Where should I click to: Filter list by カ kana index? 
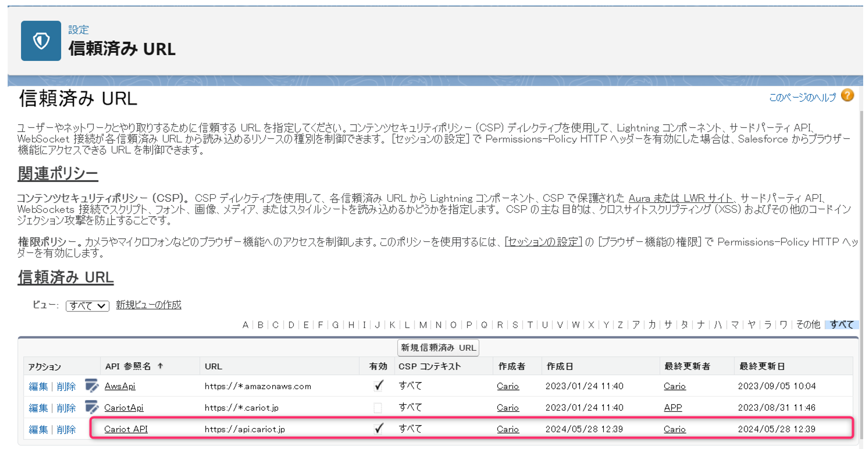click(652, 325)
